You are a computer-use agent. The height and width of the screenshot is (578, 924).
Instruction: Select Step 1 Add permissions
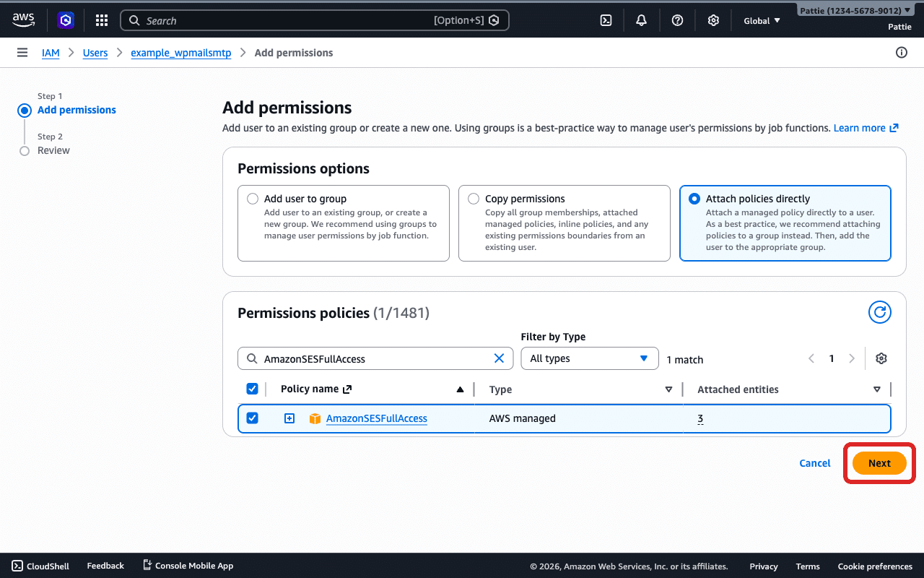click(77, 110)
